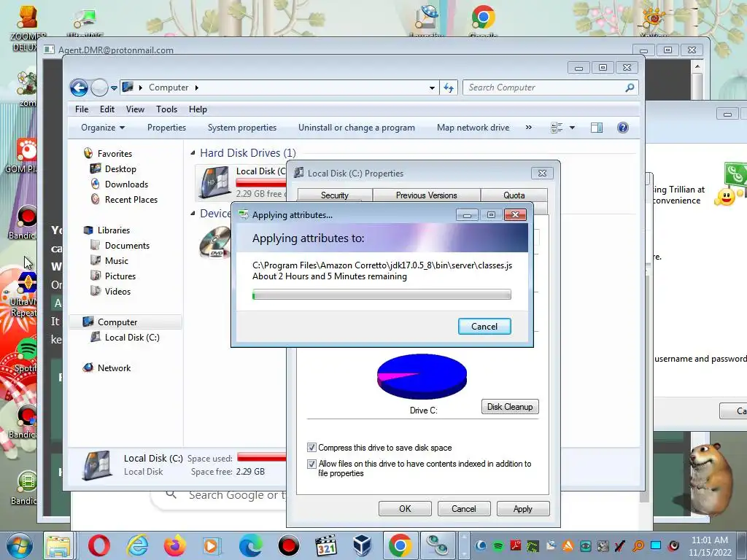This screenshot has height=560, width=747.
Task: Switch to the Security tab
Action: (x=334, y=195)
